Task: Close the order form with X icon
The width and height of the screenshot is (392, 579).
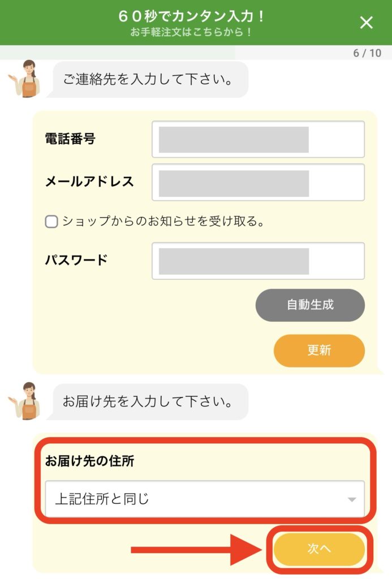Action: (366, 23)
